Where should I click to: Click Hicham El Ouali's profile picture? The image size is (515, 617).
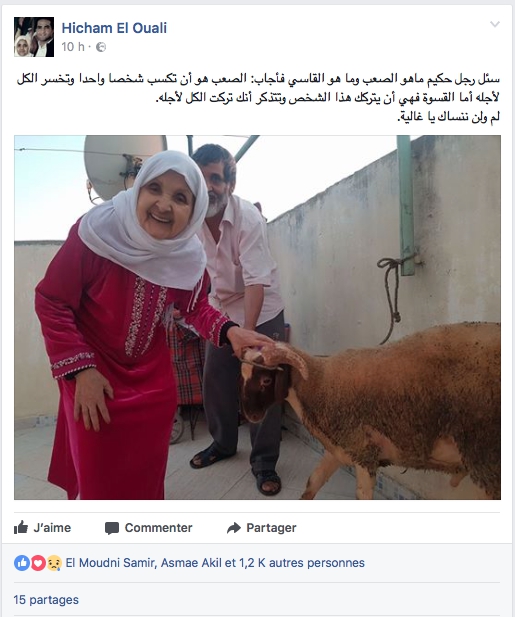pos(34,37)
